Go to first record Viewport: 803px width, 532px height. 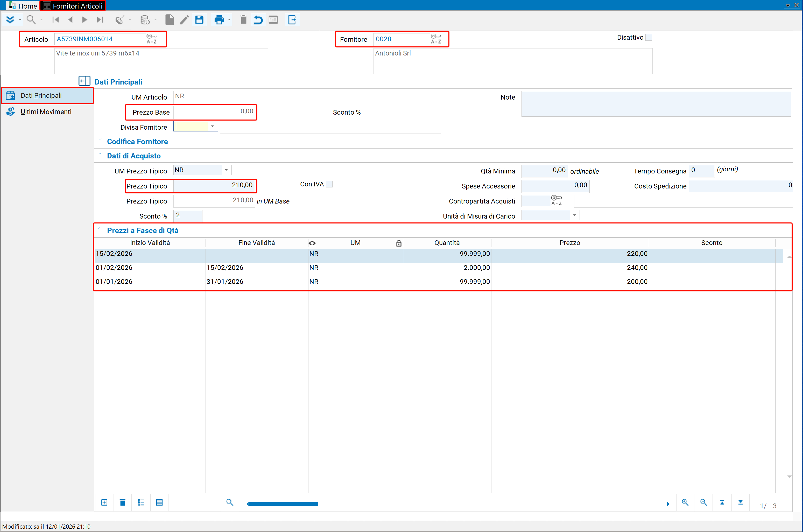(x=56, y=20)
